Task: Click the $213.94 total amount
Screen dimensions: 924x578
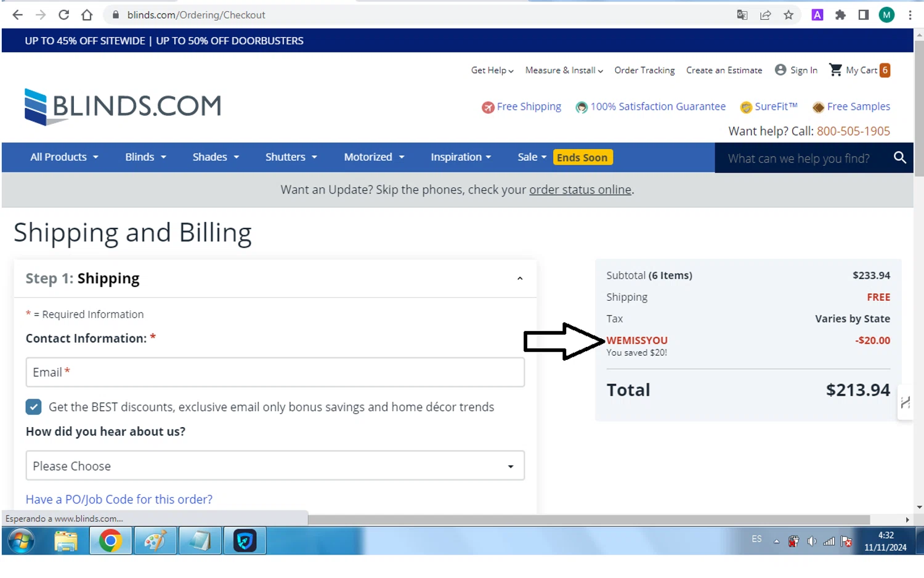Action: [x=857, y=390]
